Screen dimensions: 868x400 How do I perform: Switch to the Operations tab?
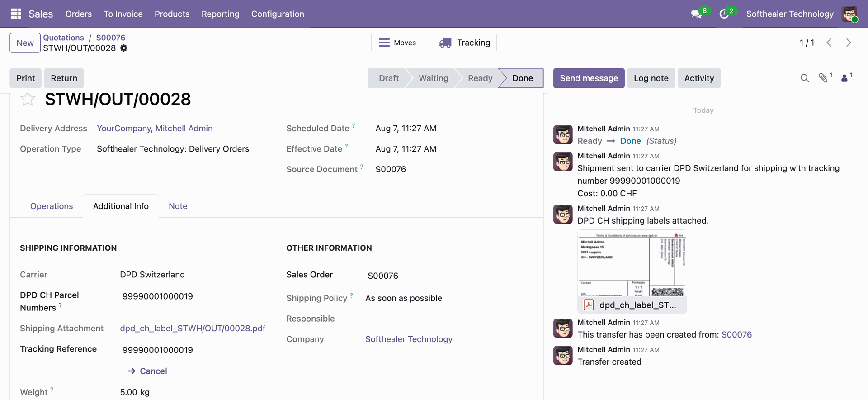click(x=52, y=206)
